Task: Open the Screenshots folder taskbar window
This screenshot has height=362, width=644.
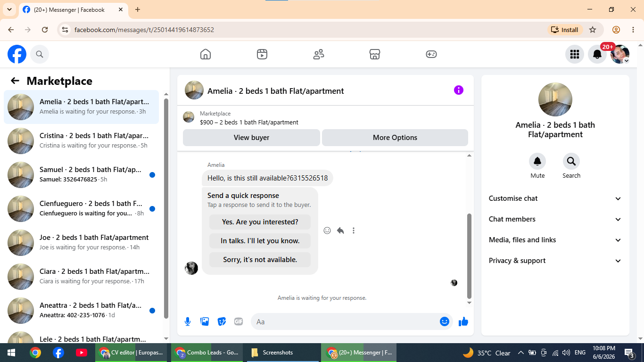Action: point(282,353)
